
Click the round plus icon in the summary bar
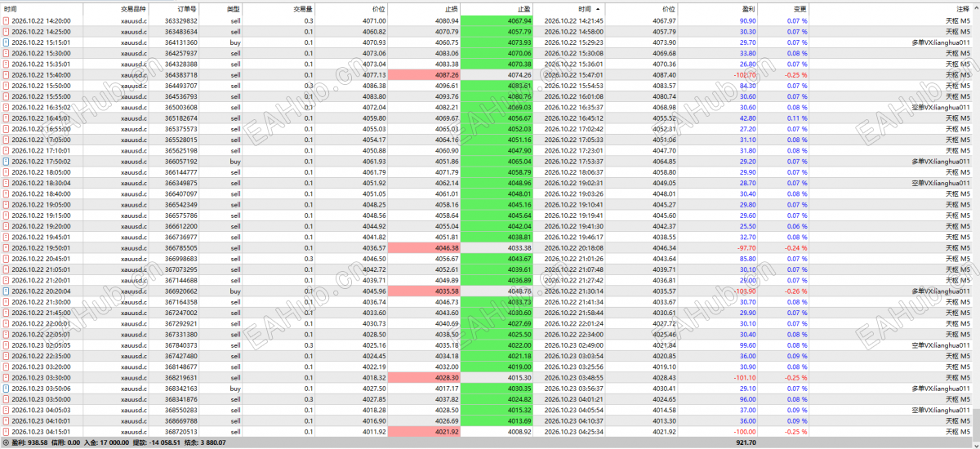click(x=7, y=442)
